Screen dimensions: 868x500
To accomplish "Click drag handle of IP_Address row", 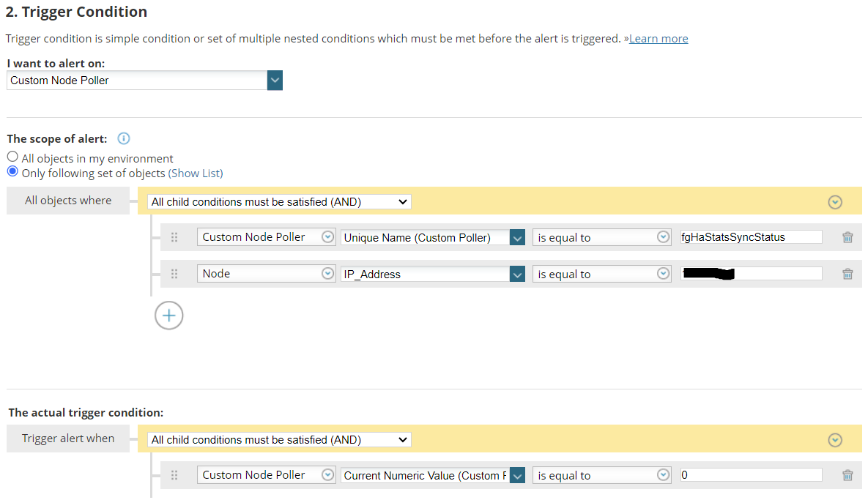I will click(174, 274).
